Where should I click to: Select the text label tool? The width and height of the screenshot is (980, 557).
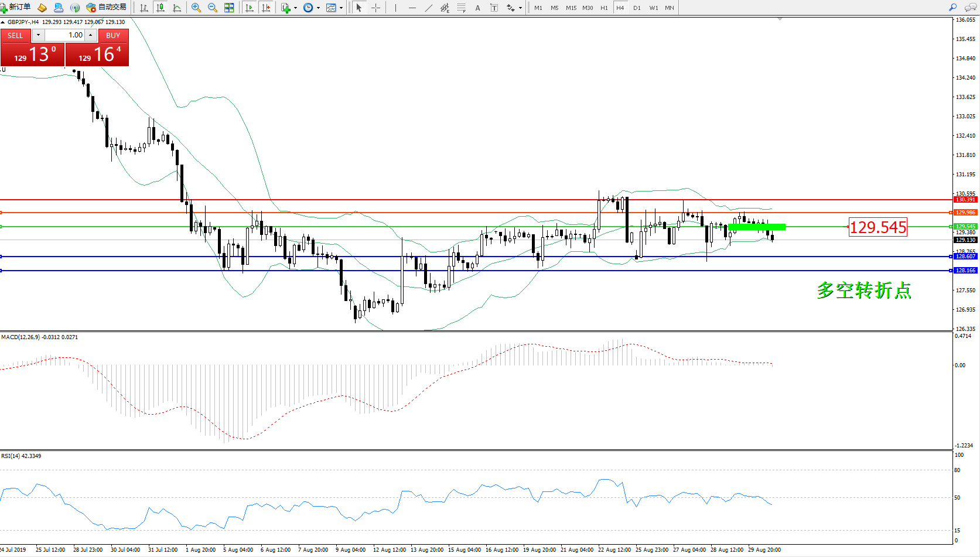point(494,8)
